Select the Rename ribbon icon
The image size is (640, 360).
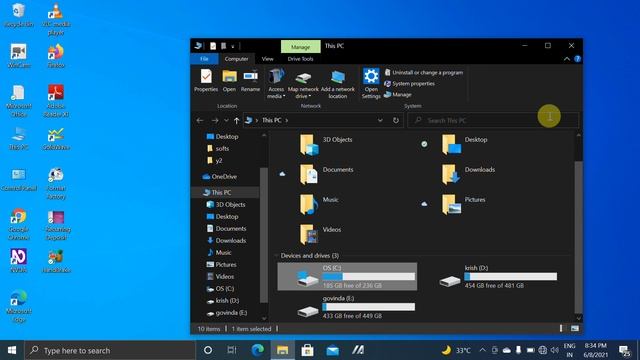[x=250, y=81]
